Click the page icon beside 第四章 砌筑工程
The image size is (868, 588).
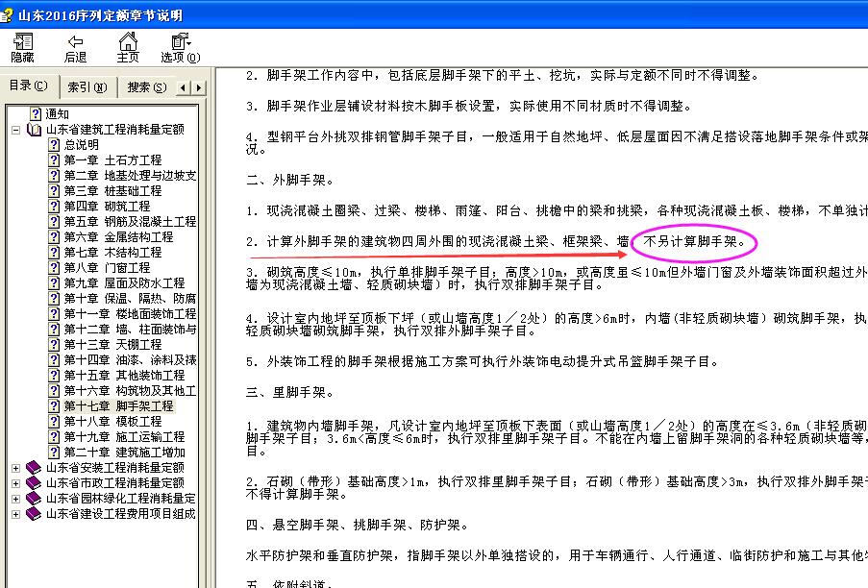[54, 207]
